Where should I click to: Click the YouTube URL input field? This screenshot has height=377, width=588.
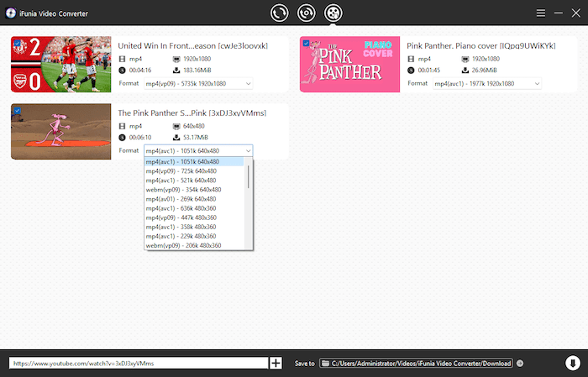coord(138,363)
